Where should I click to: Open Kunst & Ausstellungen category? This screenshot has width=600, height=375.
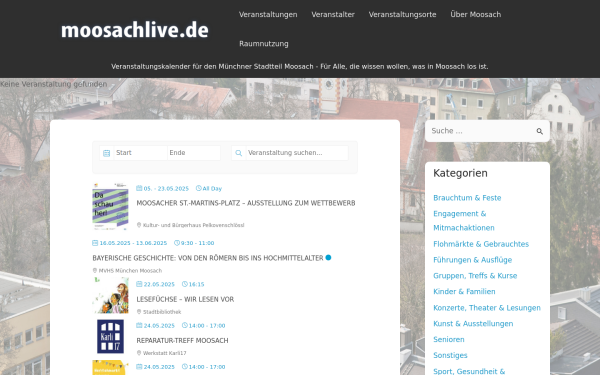pyautogui.click(x=473, y=324)
